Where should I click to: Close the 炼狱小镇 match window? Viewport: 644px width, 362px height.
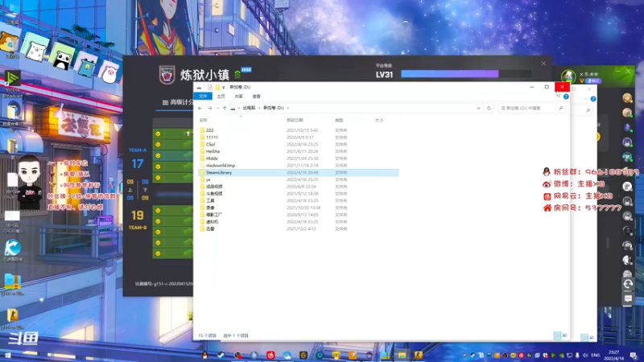tap(543, 64)
